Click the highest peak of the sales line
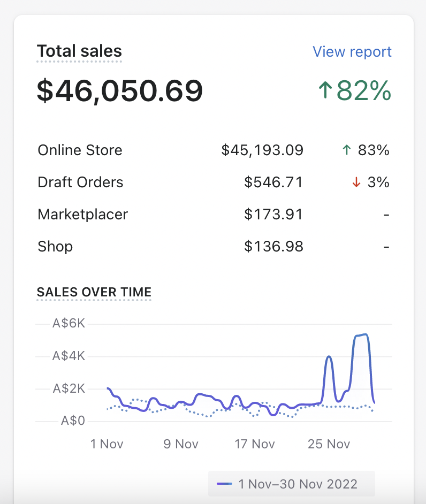This screenshot has width=426, height=504. pyautogui.click(x=364, y=334)
